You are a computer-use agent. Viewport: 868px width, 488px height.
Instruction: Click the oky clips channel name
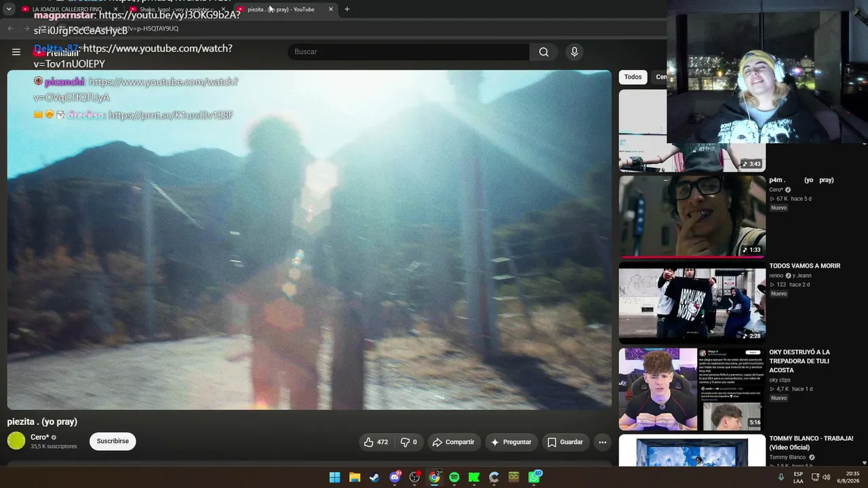click(780, 380)
